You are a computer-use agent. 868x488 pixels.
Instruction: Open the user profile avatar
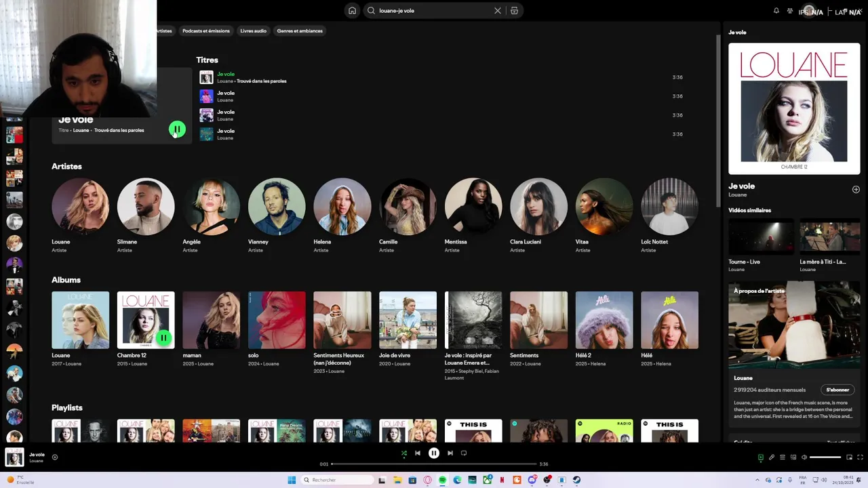tap(808, 11)
